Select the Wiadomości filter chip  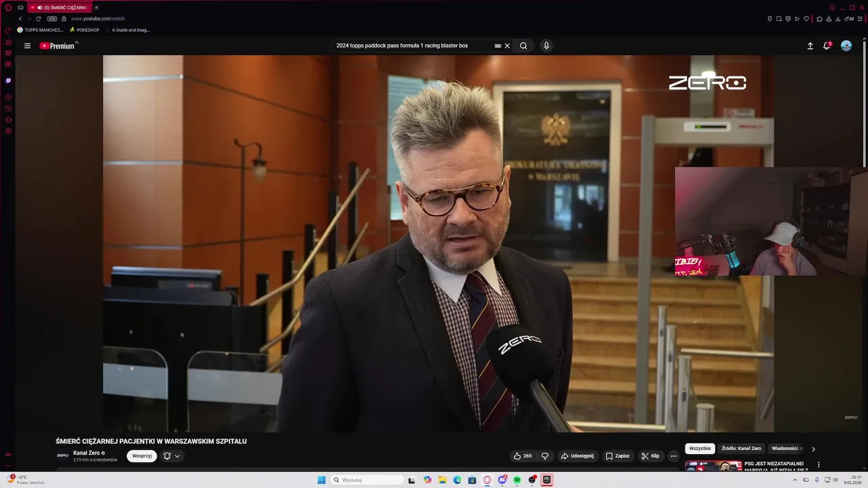click(785, 449)
